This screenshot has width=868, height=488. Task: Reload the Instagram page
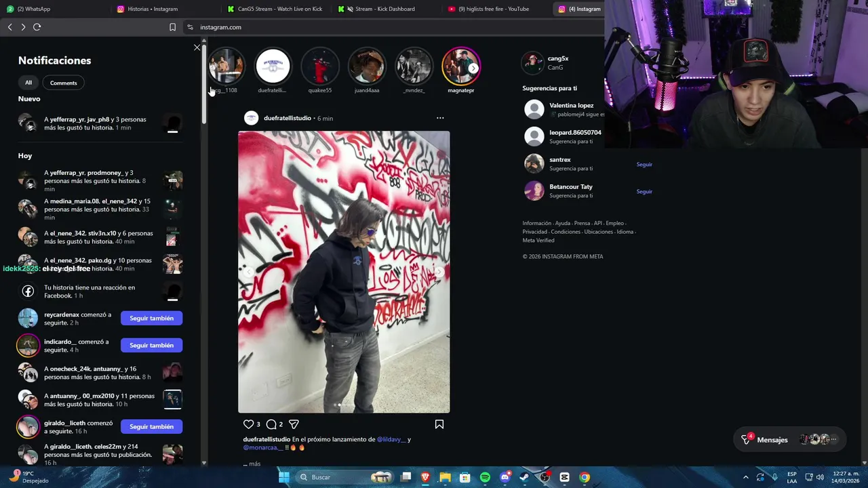(x=37, y=27)
